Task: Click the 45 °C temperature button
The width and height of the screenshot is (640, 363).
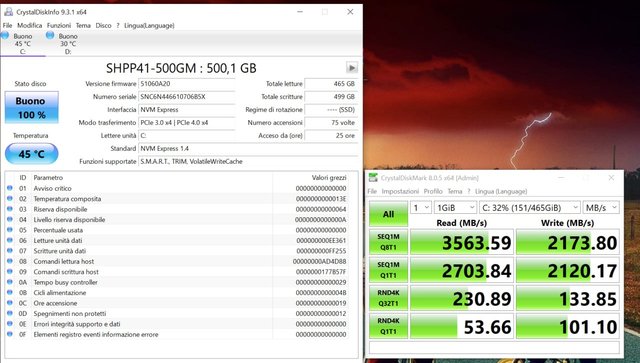Action: 31,154
